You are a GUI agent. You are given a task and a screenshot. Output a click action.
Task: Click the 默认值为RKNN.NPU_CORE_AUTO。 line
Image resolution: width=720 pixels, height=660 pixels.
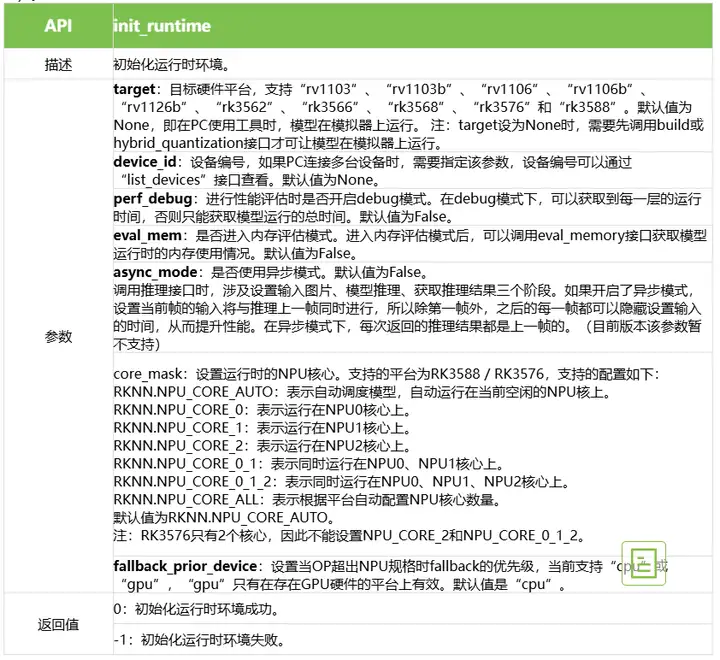click(224, 518)
